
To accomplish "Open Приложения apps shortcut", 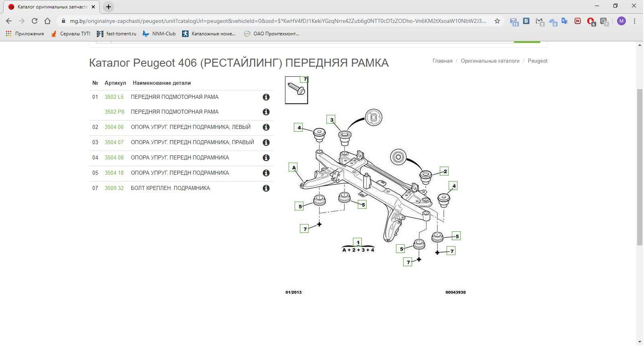I will pos(25,34).
